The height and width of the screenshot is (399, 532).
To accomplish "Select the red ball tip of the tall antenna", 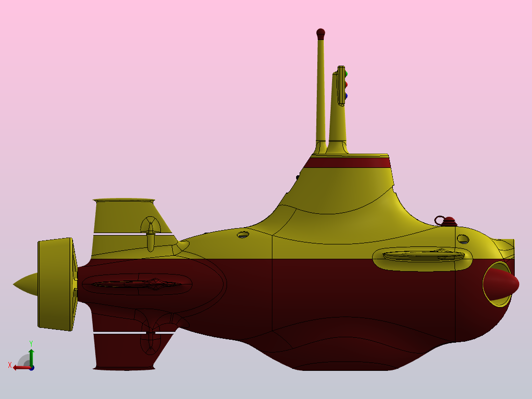I will coord(321,34).
